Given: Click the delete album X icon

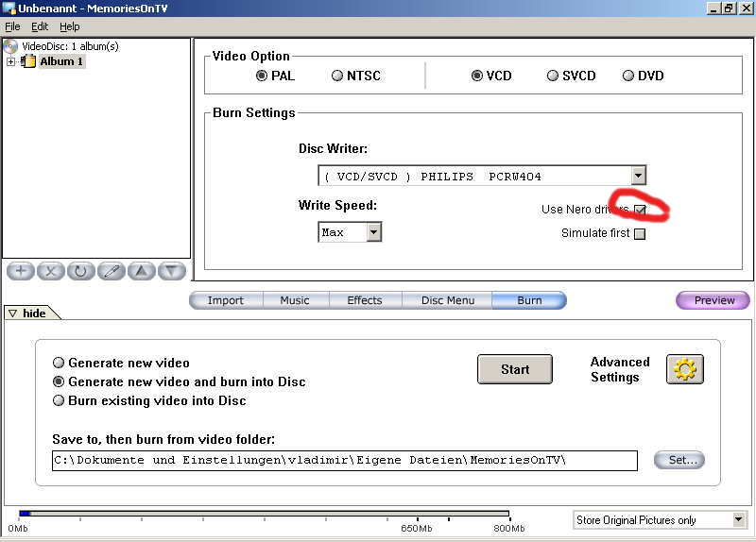Looking at the screenshot, I should pyautogui.click(x=51, y=271).
